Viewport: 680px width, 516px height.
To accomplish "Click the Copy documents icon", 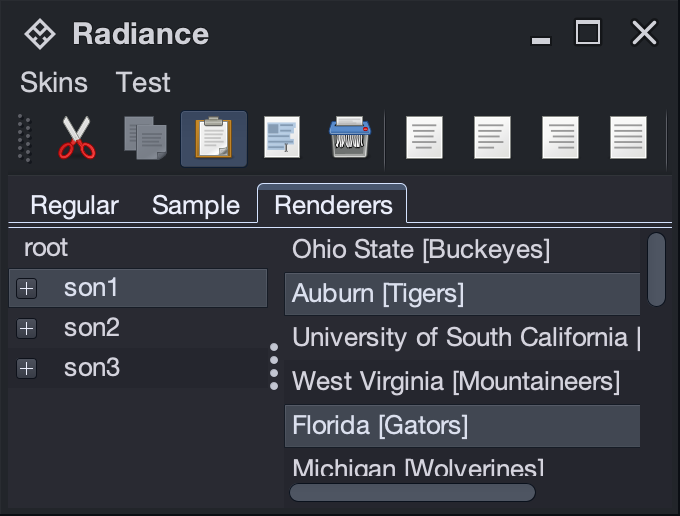I will [x=145, y=138].
